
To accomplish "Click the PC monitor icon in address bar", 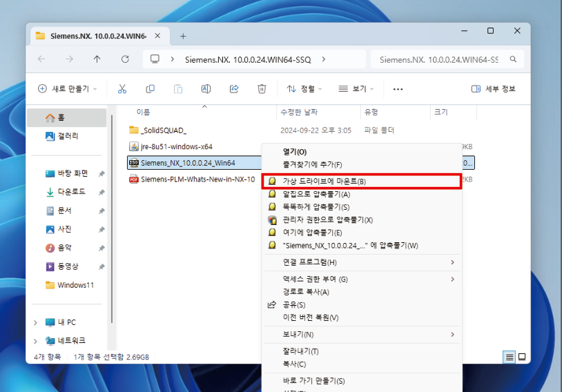I will click(155, 59).
